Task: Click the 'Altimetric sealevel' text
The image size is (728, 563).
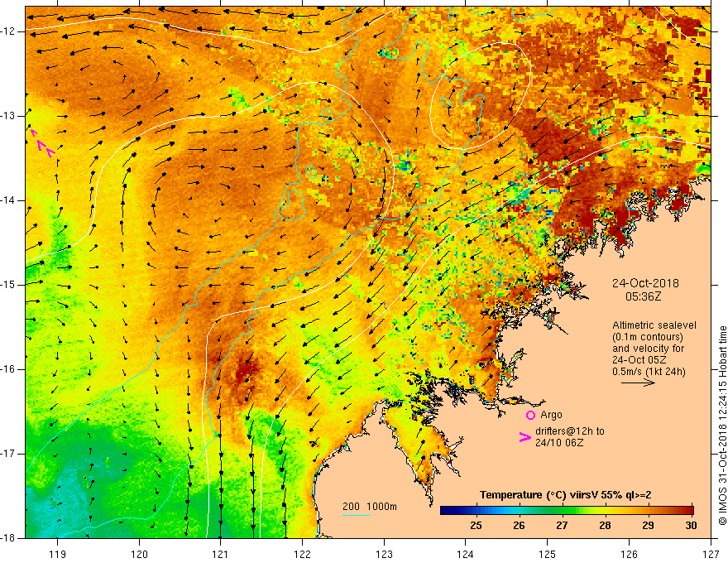Action: pos(654,325)
